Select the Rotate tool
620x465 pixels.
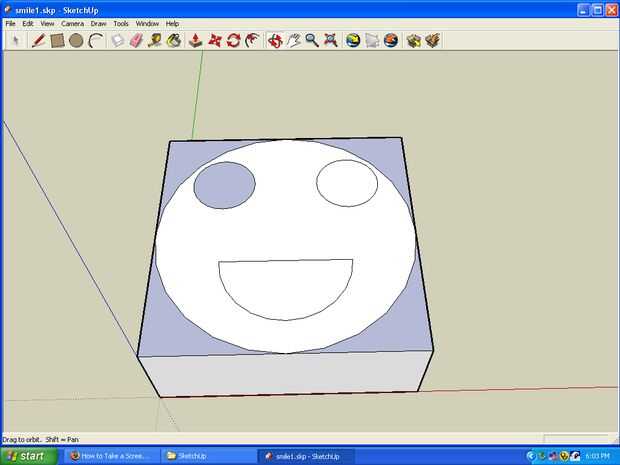coord(233,41)
